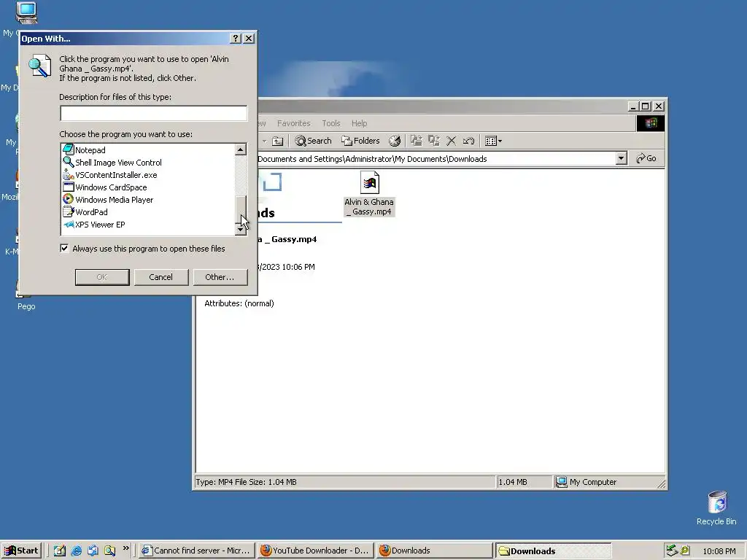Click the program list scrollbar thumb
The width and height of the screenshot is (747, 560).
pos(241,209)
